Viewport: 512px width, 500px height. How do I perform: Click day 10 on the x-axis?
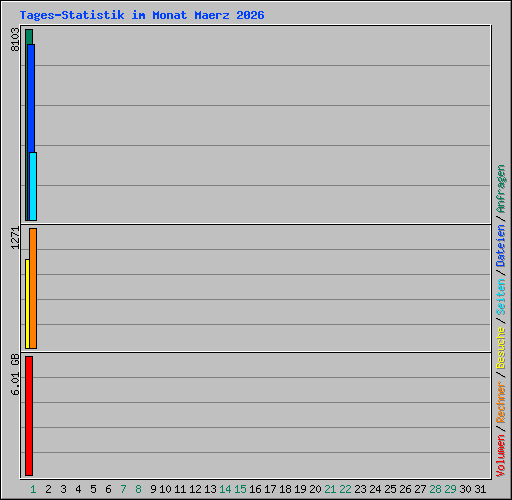click(x=165, y=489)
